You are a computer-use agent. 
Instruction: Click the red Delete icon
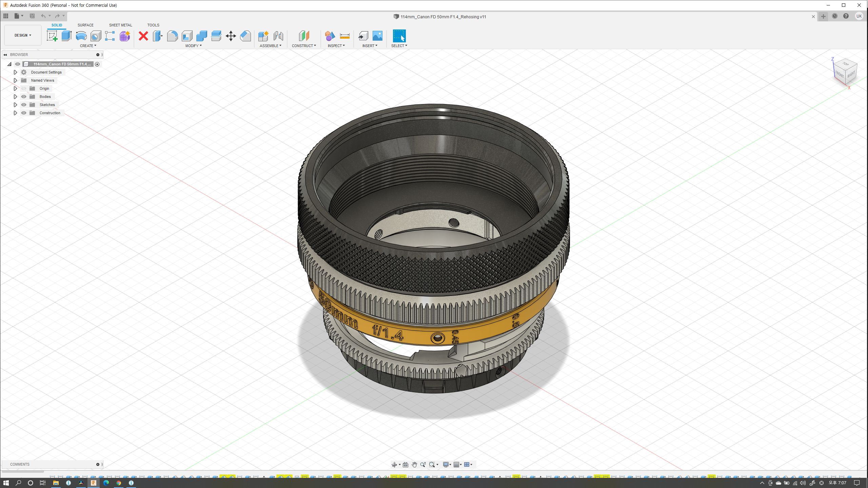pyautogui.click(x=143, y=36)
